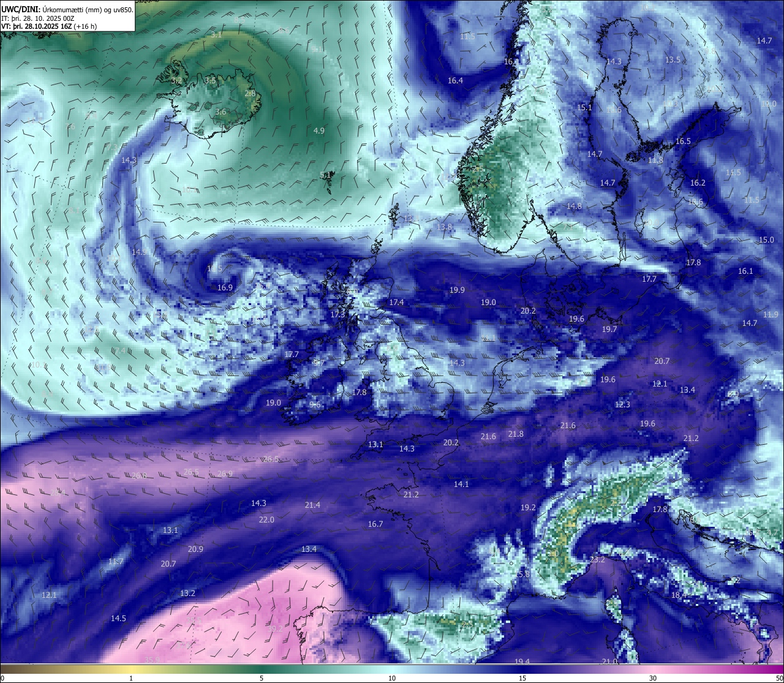This screenshot has width=784, height=683.
Task: Click the 2.8 value over eastern Iceland
Action: [x=250, y=93]
